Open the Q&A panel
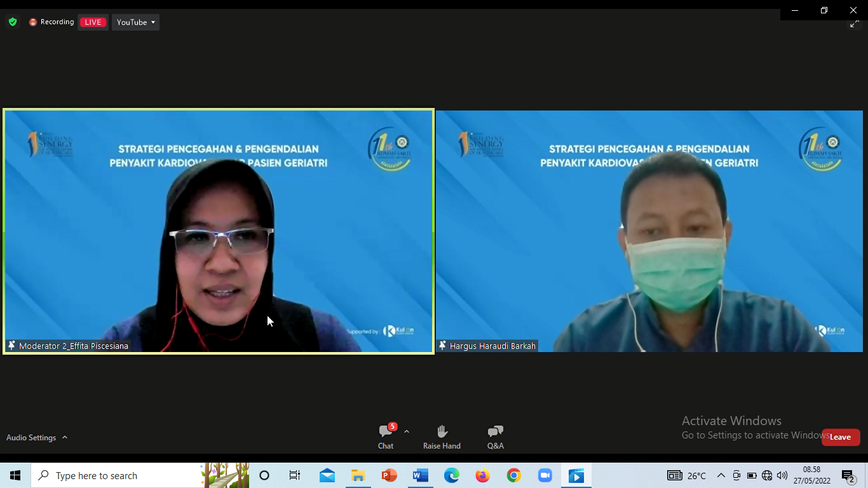 [x=495, y=437]
